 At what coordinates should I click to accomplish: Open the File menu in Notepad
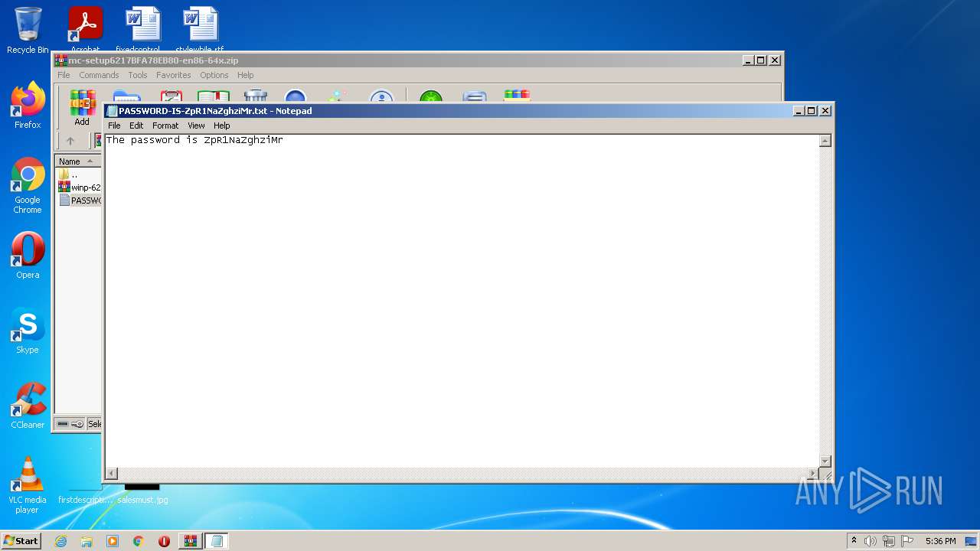tap(114, 126)
